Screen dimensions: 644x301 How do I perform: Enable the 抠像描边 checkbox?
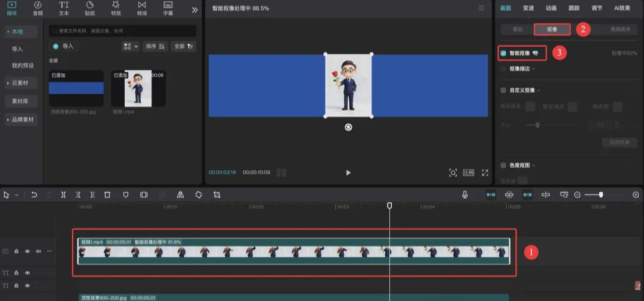click(503, 69)
